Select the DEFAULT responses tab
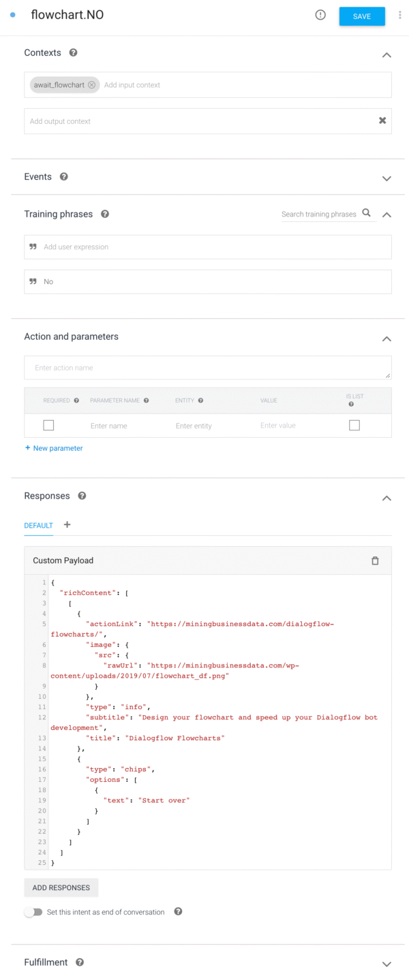This screenshot has height=980, width=409. point(38,525)
